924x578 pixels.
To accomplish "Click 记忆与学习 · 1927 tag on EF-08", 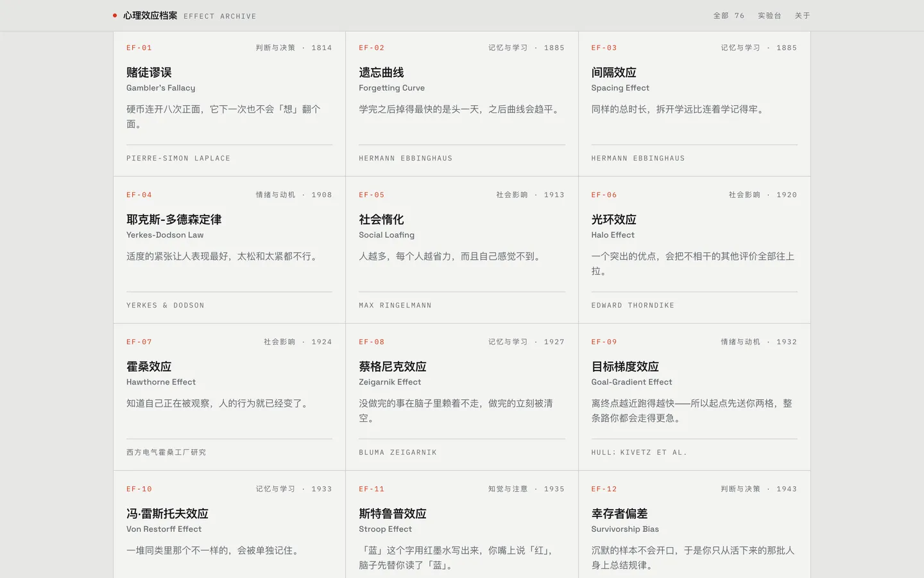I will tap(526, 342).
